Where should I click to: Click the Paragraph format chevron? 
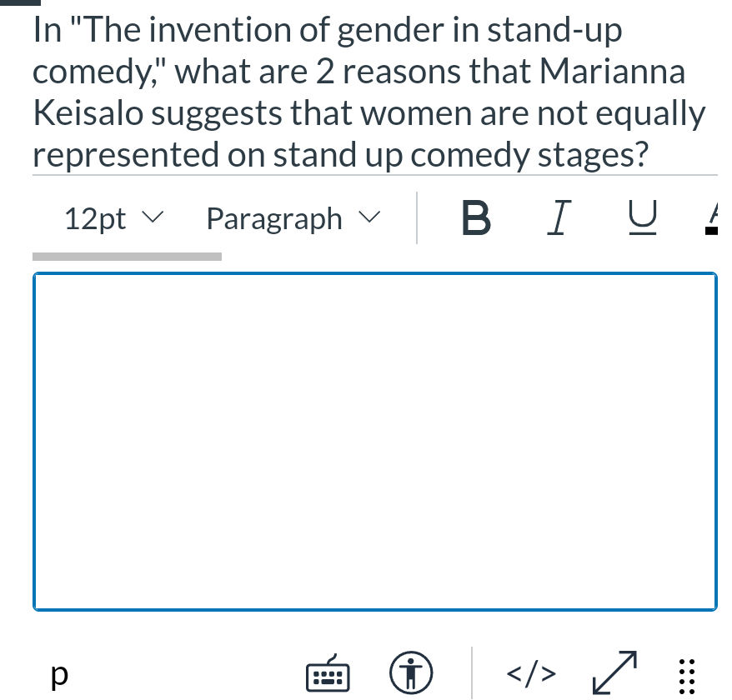point(368,217)
